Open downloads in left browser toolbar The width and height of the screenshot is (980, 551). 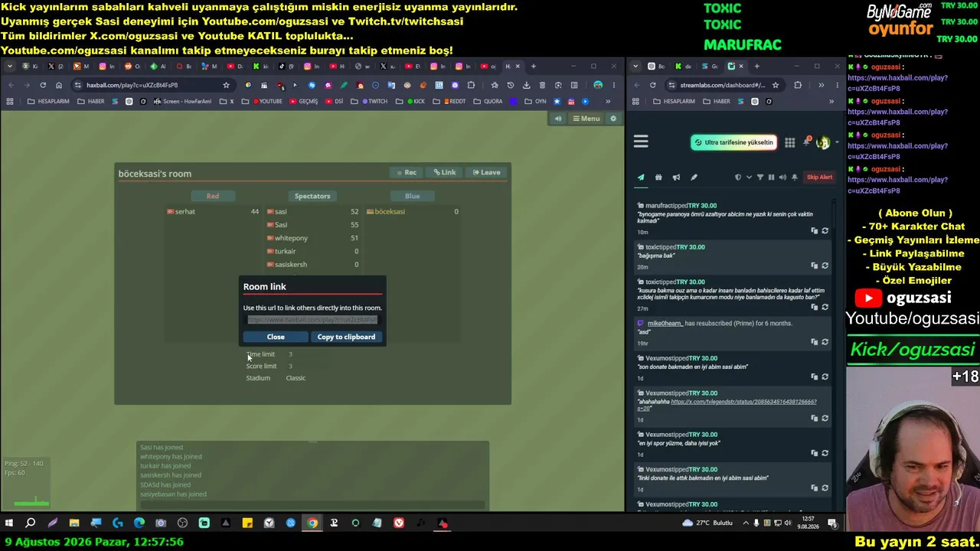click(526, 85)
